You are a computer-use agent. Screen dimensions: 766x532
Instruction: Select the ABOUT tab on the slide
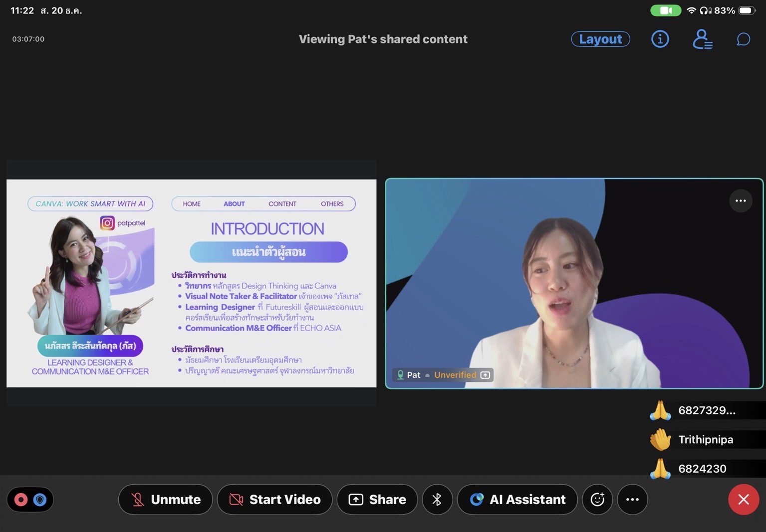tap(234, 204)
